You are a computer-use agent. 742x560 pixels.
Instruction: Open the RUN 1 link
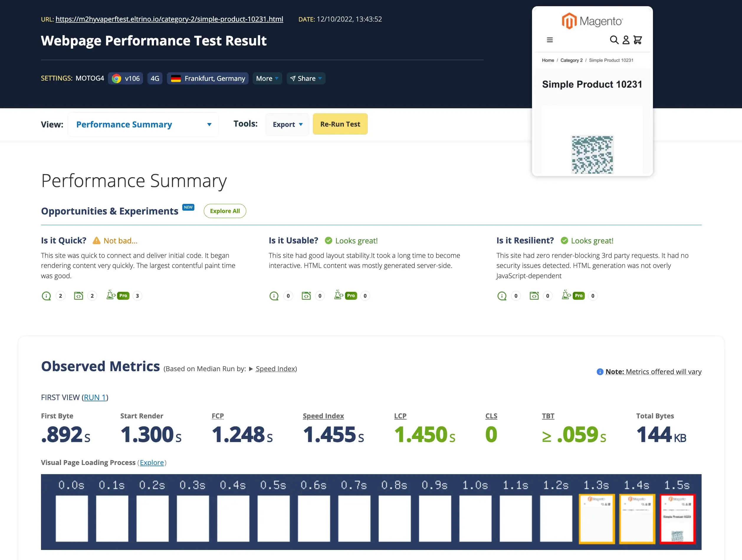[x=95, y=397]
